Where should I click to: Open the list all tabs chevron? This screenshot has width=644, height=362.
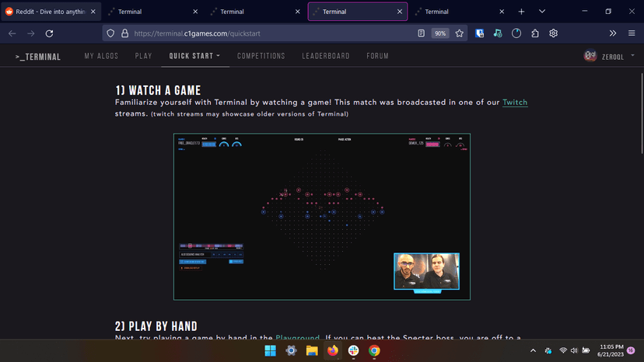coord(542,12)
